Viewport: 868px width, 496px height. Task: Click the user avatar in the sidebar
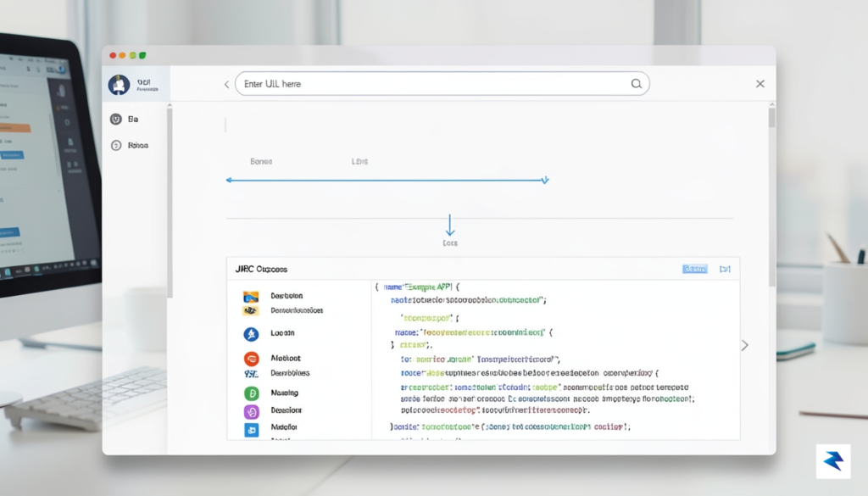pyautogui.click(x=119, y=85)
